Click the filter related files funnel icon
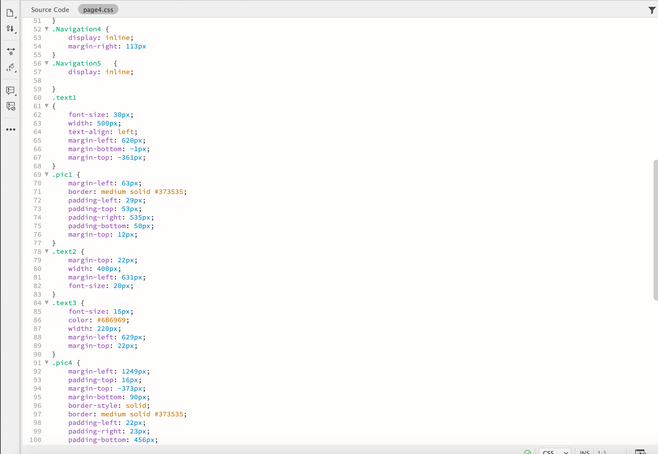This screenshot has width=658, height=454. (x=652, y=10)
